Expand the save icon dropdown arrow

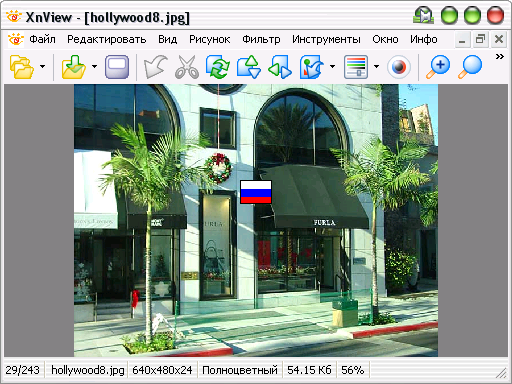click(94, 66)
